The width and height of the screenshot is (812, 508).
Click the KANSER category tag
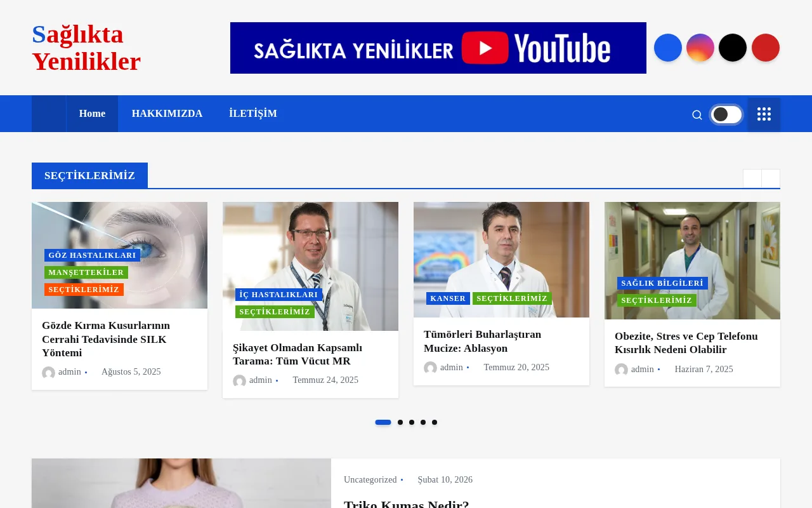click(448, 298)
